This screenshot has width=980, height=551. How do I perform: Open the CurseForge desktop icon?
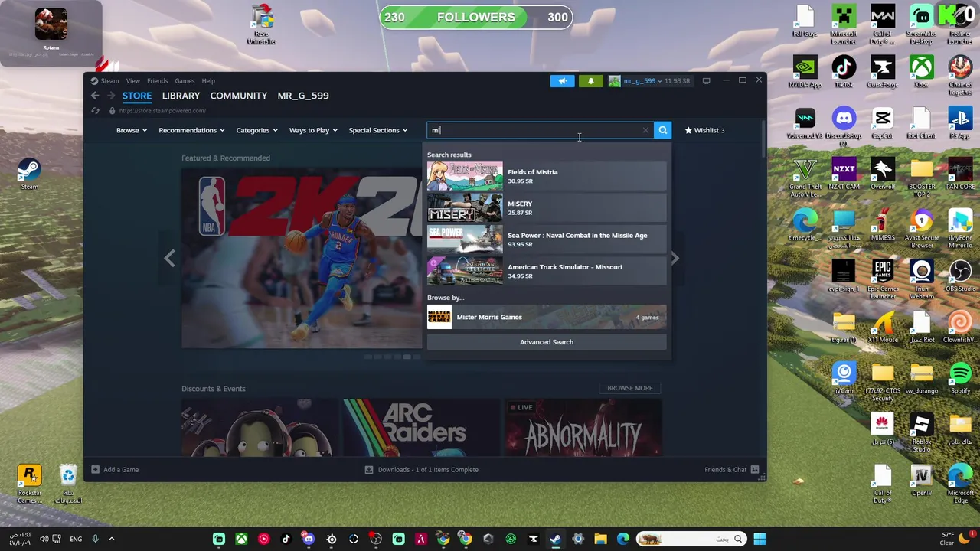882,72
